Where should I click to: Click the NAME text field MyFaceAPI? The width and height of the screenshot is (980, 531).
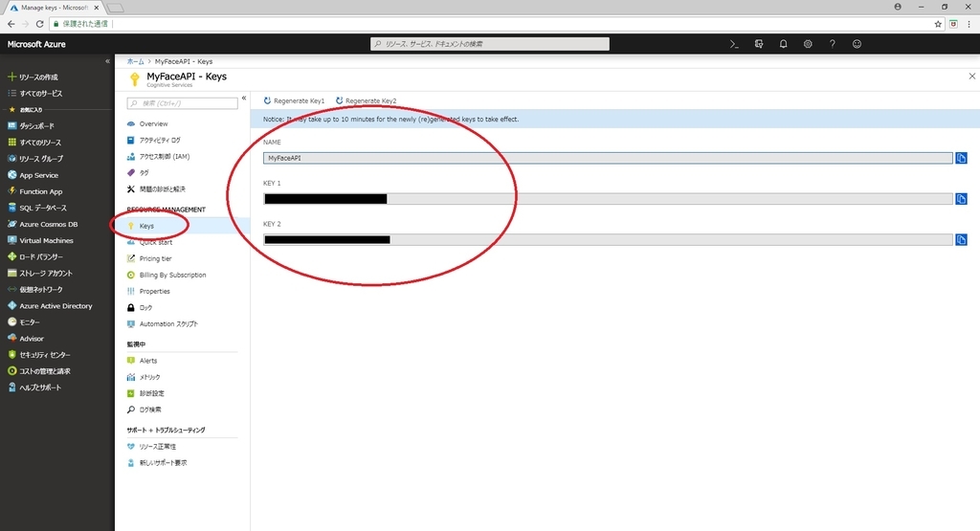(x=608, y=158)
